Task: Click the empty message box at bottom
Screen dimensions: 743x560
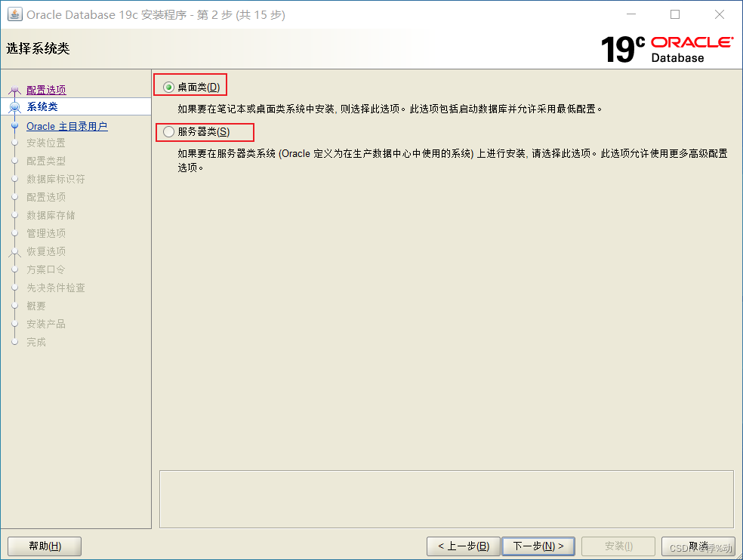Action: [446, 499]
